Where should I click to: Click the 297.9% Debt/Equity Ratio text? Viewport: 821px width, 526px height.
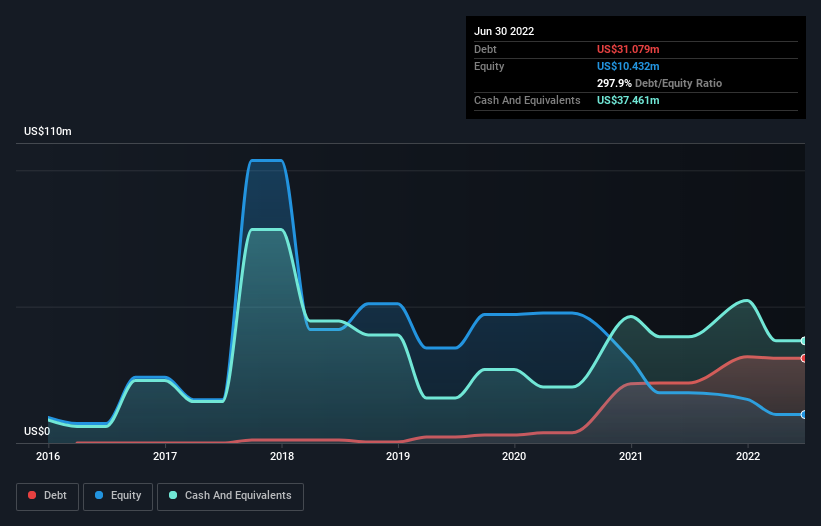[x=659, y=83]
